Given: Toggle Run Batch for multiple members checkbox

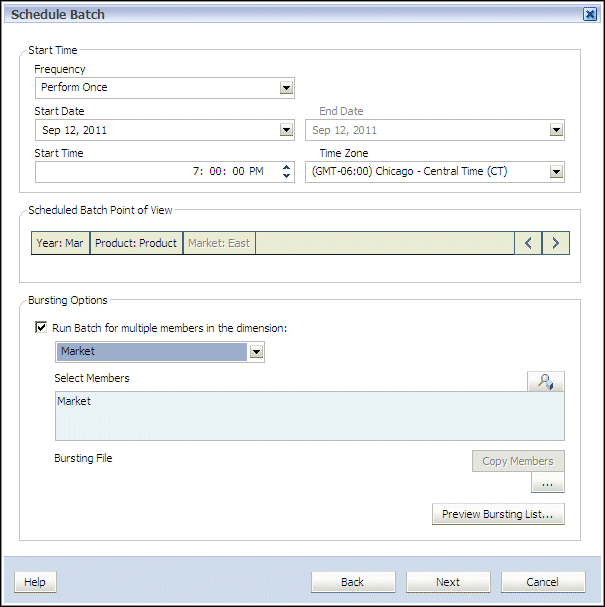Looking at the screenshot, I should pyautogui.click(x=41, y=327).
